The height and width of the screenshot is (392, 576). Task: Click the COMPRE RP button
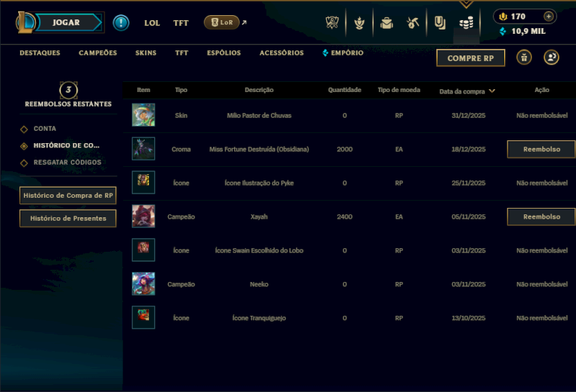tap(471, 58)
